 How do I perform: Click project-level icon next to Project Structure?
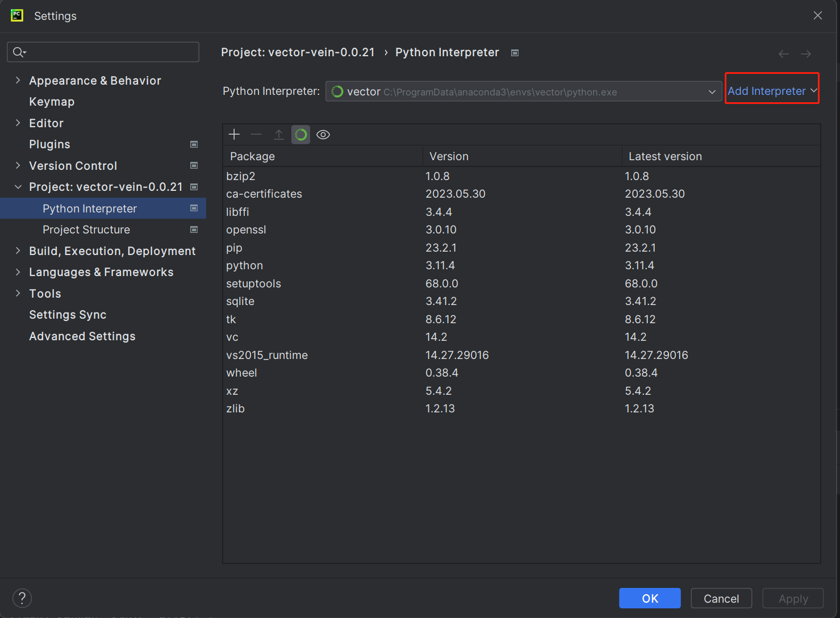tap(194, 229)
